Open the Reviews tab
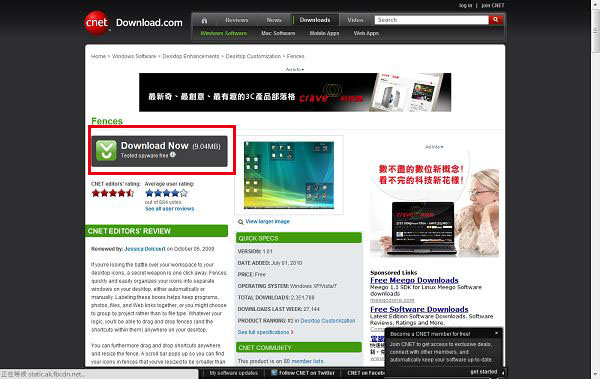The image size is (600, 379). [236, 20]
